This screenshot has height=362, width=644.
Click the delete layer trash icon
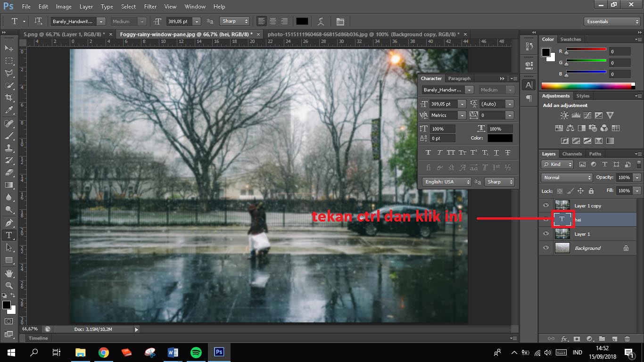pos(627,338)
